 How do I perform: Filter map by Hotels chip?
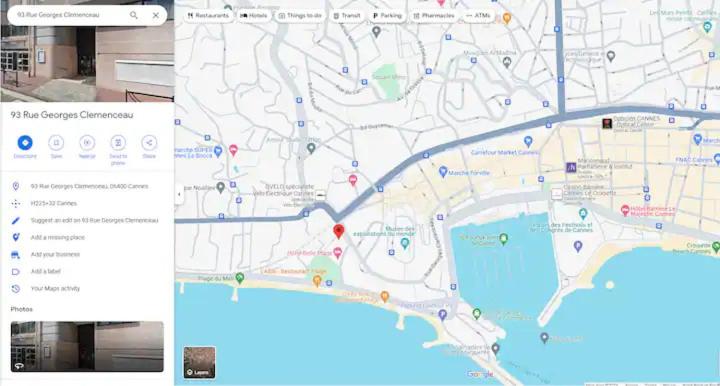254,16
